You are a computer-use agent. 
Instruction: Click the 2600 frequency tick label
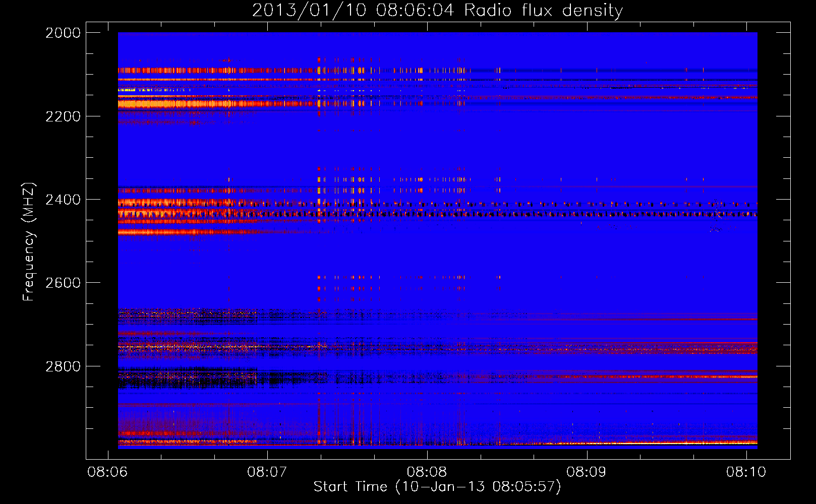[x=63, y=283]
